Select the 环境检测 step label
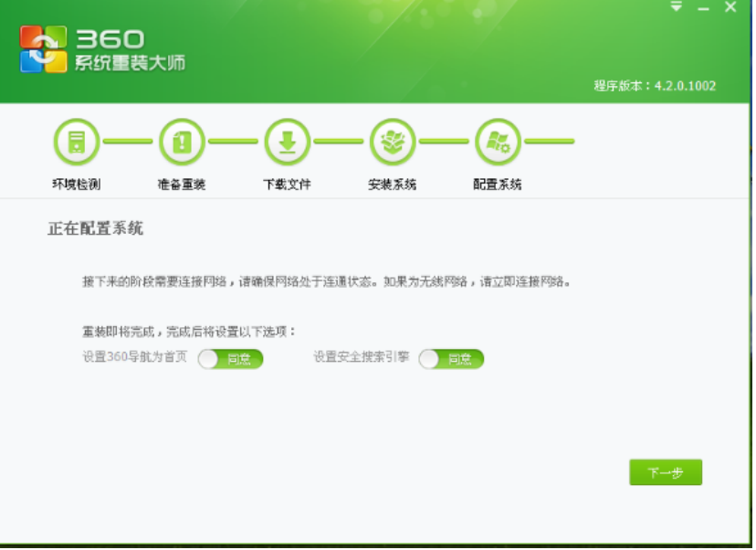The image size is (756, 550). (x=76, y=185)
